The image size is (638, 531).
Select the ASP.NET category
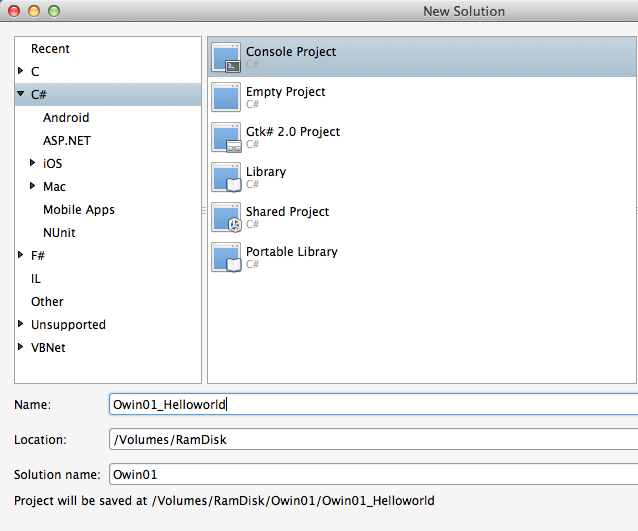(67, 141)
